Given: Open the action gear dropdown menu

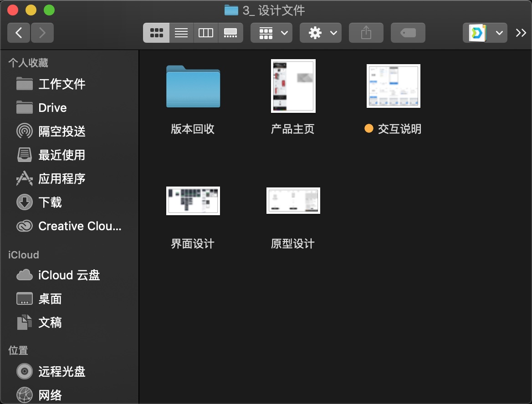Looking at the screenshot, I should click(320, 32).
